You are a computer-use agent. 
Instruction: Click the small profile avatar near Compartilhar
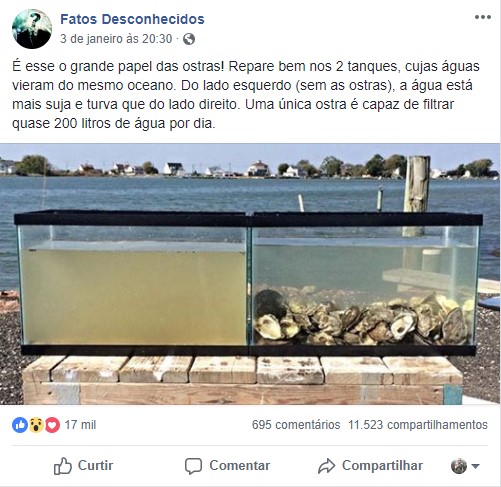pos(459,466)
